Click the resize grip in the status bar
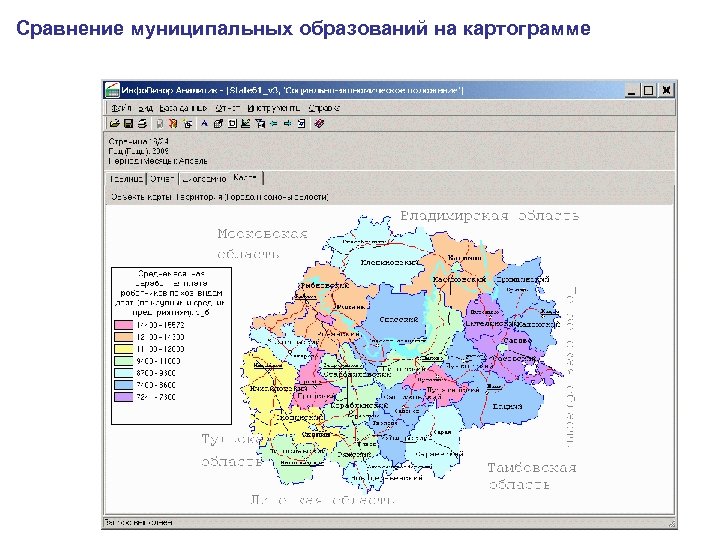The height and width of the screenshot is (540, 720). [x=672, y=523]
